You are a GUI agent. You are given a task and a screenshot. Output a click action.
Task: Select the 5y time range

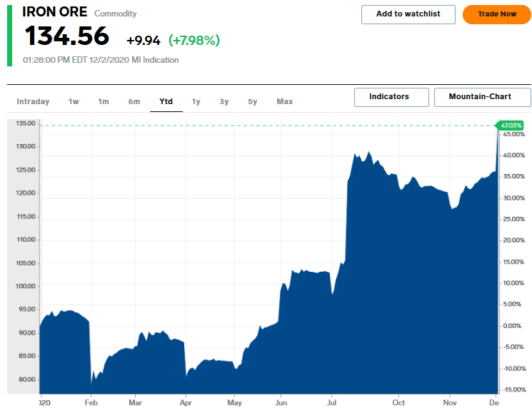click(253, 101)
